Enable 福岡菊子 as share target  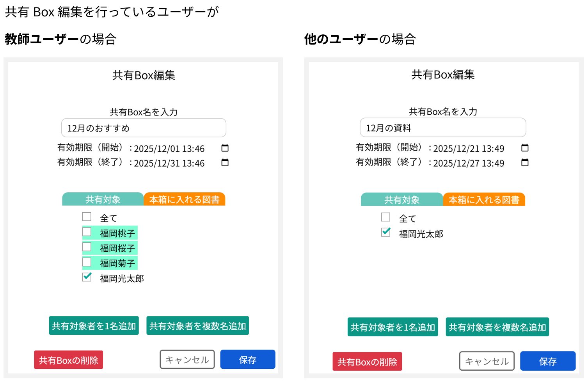[x=87, y=262]
